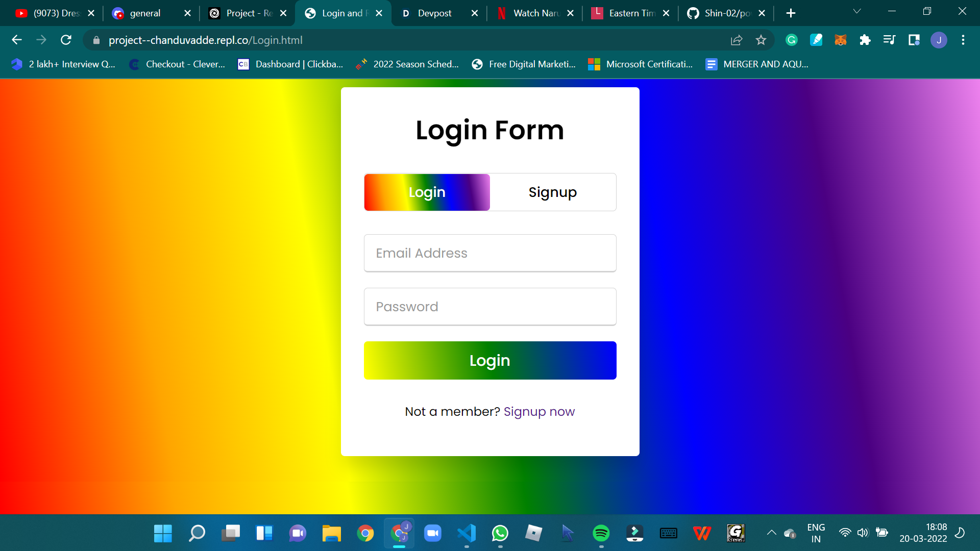The width and height of the screenshot is (980, 551).
Task: Launch Spotify from the taskbar
Action: [601, 533]
